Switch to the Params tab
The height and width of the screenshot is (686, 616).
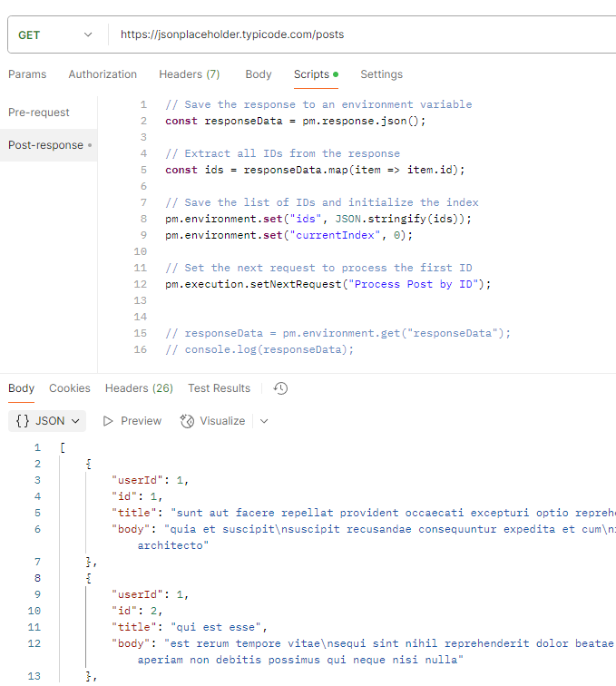[x=27, y=74]
